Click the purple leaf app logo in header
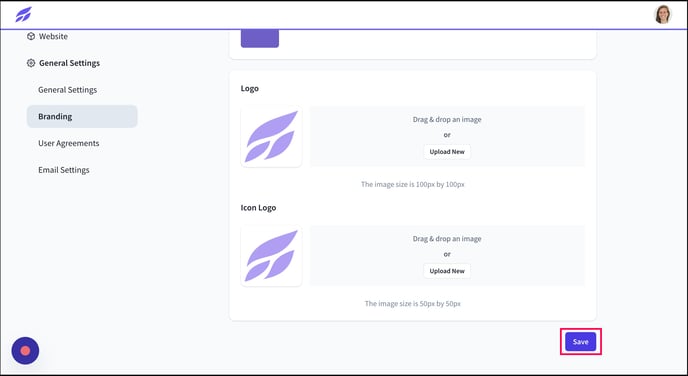The image size is (688, 376). [x=23, y=14]
